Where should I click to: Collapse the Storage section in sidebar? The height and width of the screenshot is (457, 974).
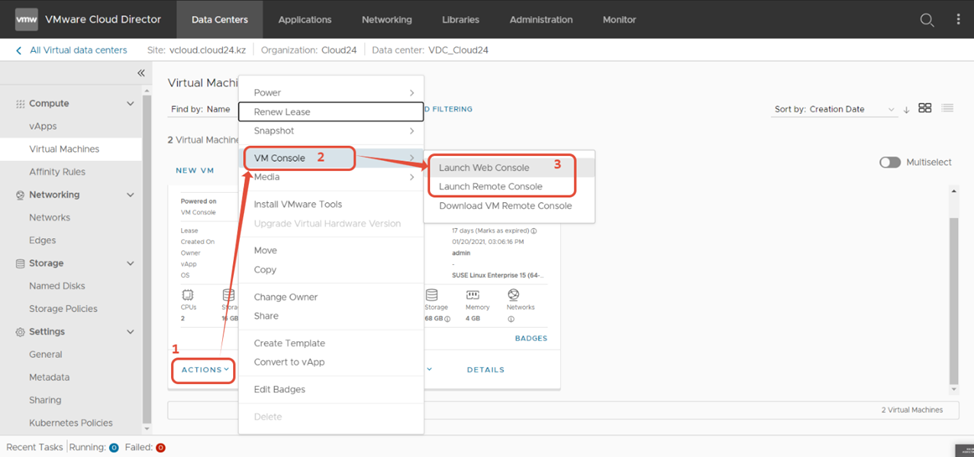coord(130,264)
